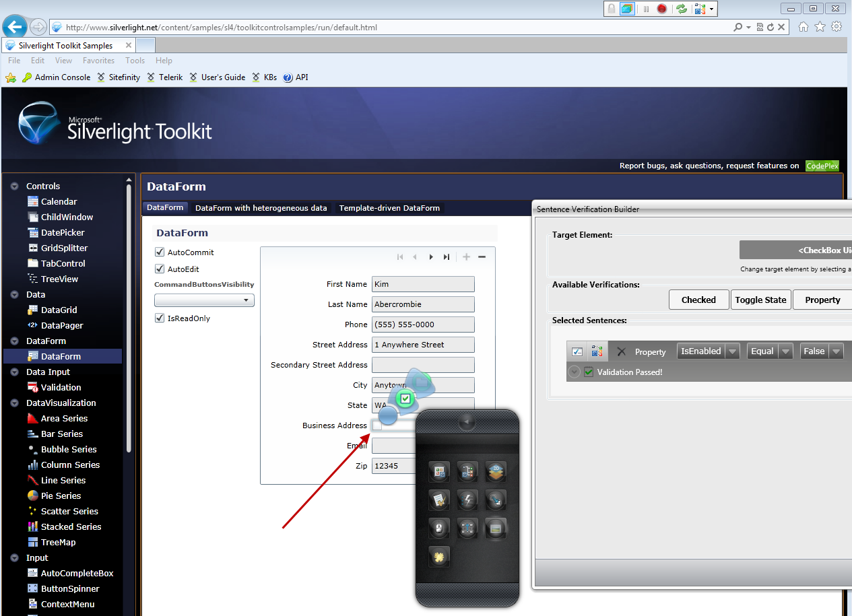Image resolution: width=852 pixels, height=616 pixels.
Task: Click the mouse actions icon in popup menu
Action: [x=439, y=528]
